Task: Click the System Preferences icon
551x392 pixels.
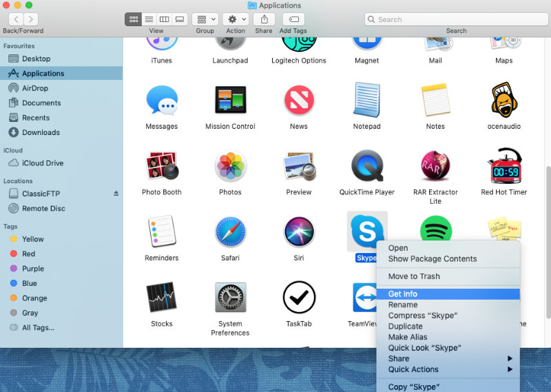Action: tap(230, 298)
